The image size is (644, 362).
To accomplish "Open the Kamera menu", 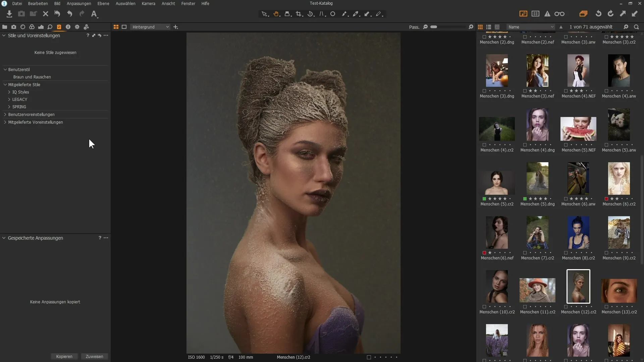I will (x=148, y=3).
